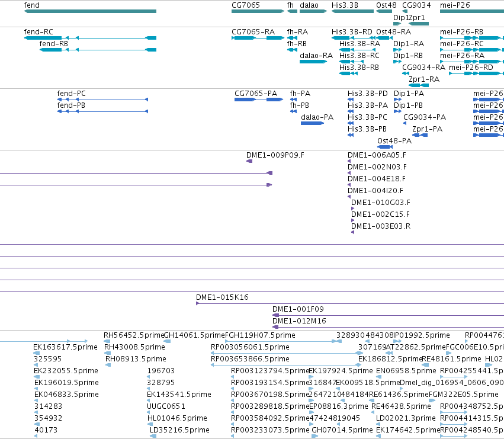
Task: Select the CG7065-PA protein label
Action: click(x=256, y=94)
